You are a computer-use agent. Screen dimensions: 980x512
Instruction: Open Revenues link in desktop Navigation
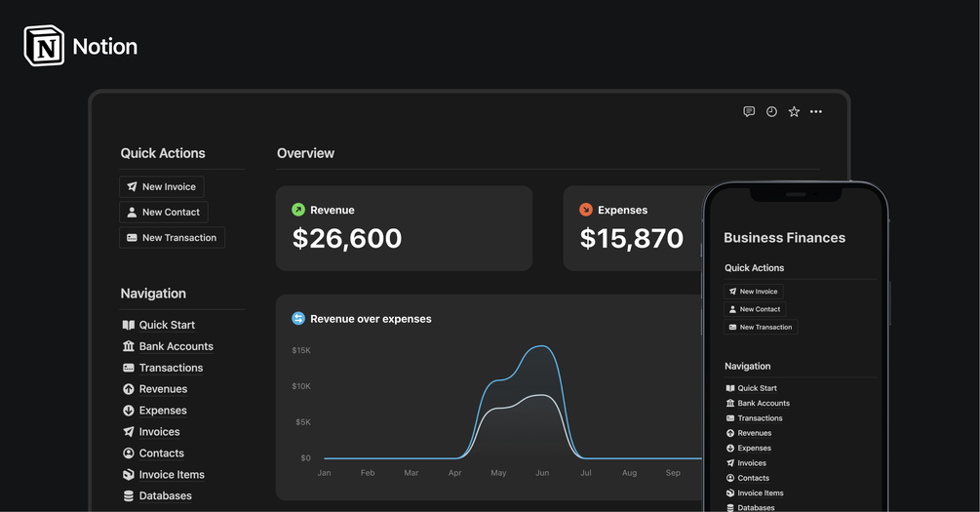pos(163,389)
